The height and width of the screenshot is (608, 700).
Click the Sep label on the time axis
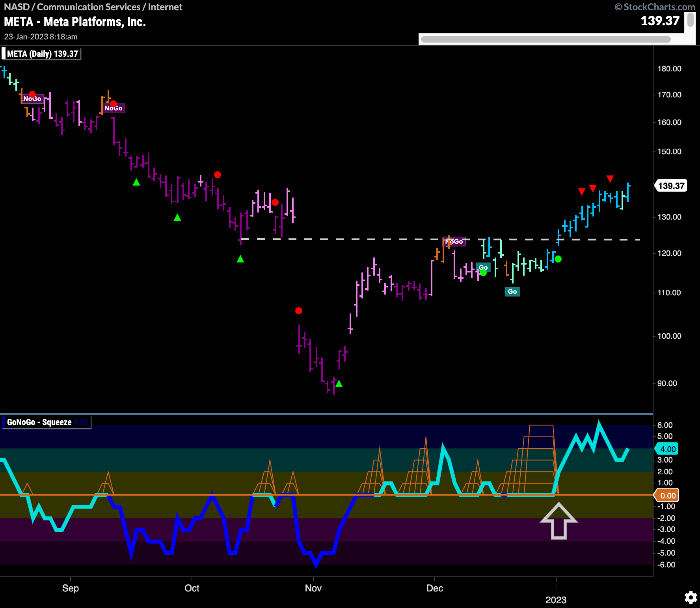[71, 588]
